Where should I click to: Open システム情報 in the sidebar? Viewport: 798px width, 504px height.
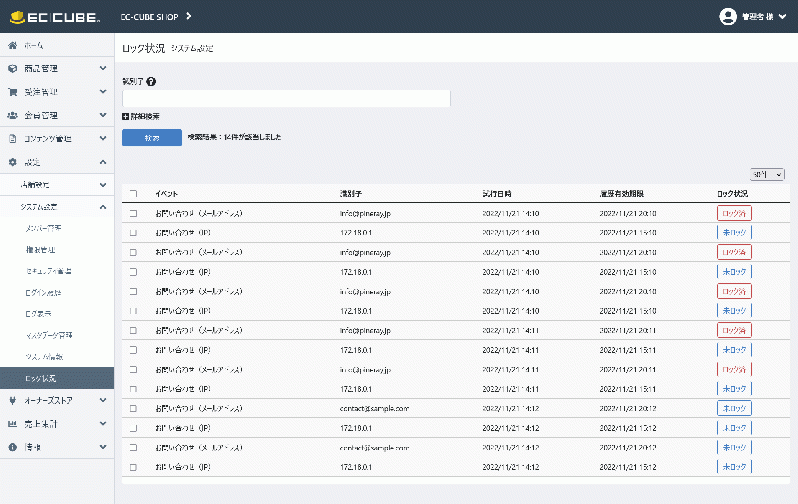coord(44,356)
